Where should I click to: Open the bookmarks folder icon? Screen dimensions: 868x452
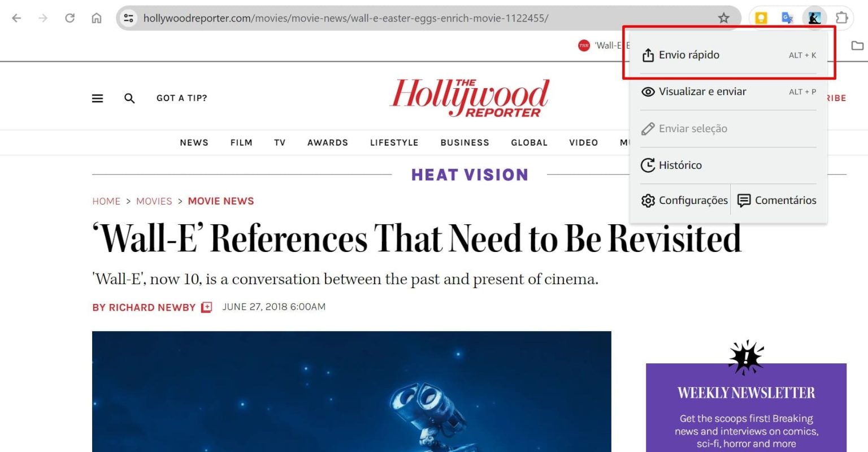857,46
